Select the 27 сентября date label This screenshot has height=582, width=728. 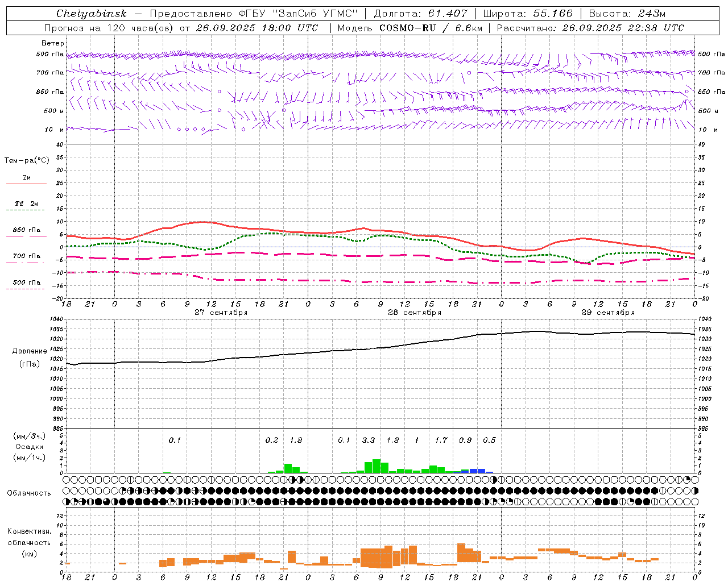click(221, 313)
